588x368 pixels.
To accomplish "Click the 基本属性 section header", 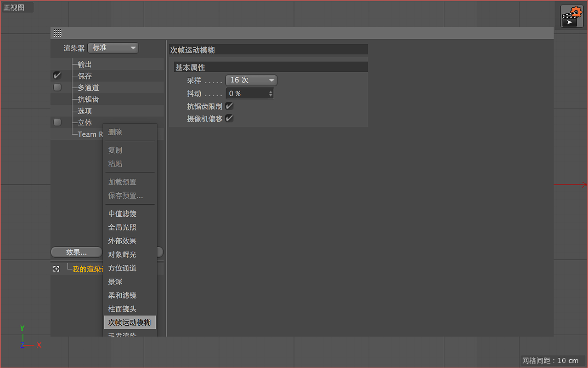I will (x=271, y=67).
